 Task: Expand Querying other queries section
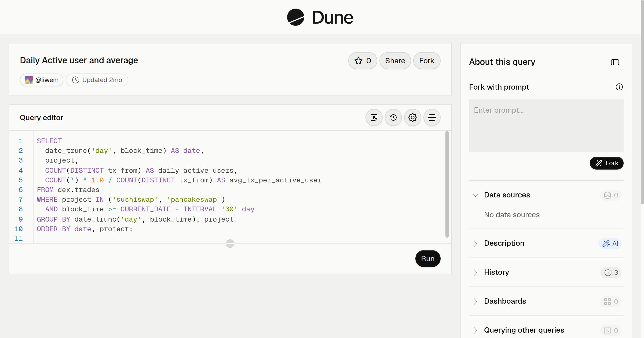coord(475,330)
